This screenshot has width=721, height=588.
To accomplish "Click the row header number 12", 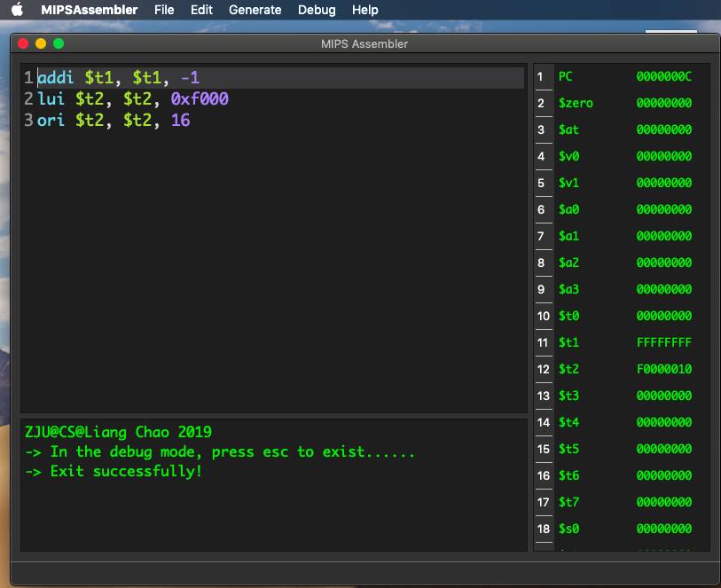I will pyautogui.click(x=543, y=369).
